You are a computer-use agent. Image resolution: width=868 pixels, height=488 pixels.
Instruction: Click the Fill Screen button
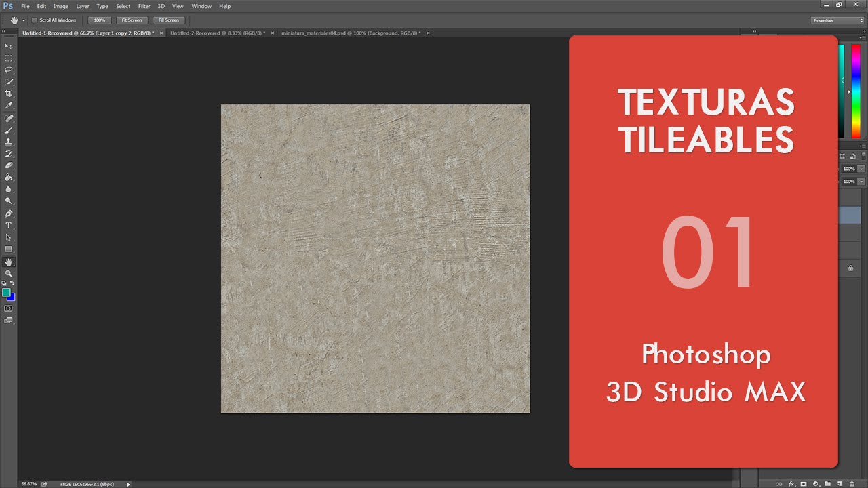coord(169,20)
